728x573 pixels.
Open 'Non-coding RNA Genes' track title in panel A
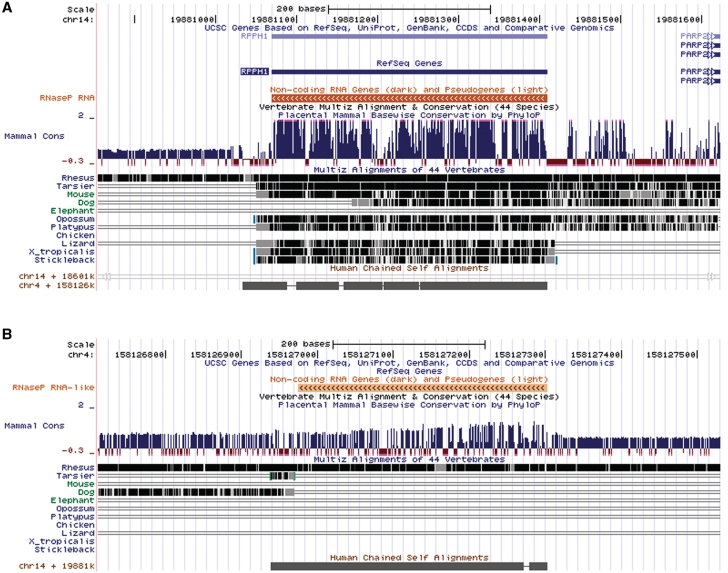(x=409, y=90)
